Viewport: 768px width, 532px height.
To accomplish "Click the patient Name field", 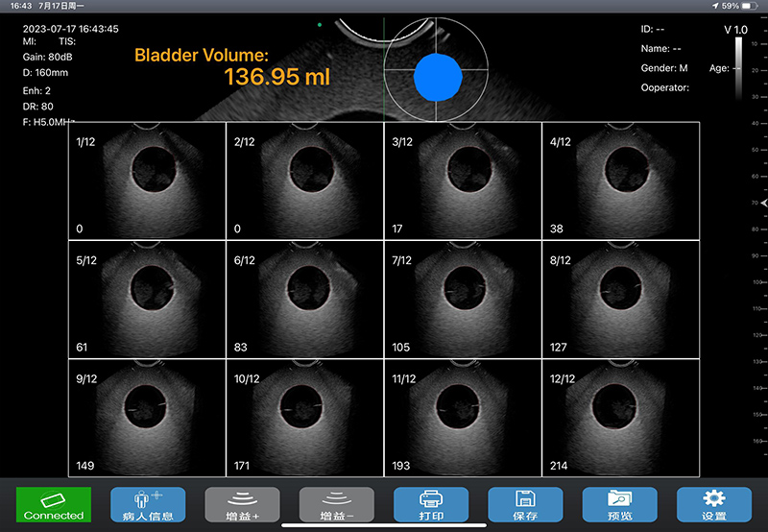I will (660, 48).
